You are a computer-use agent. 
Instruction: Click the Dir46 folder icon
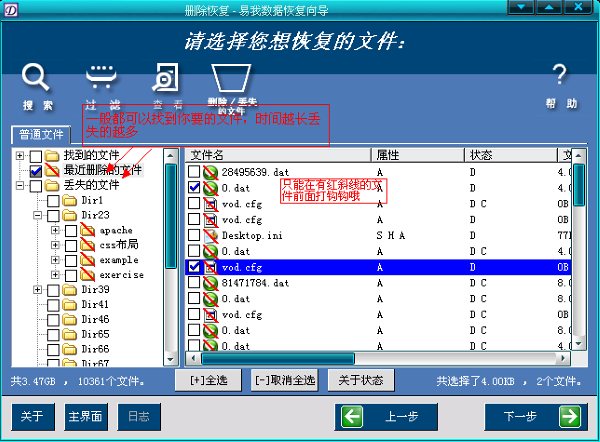[70, 320]
